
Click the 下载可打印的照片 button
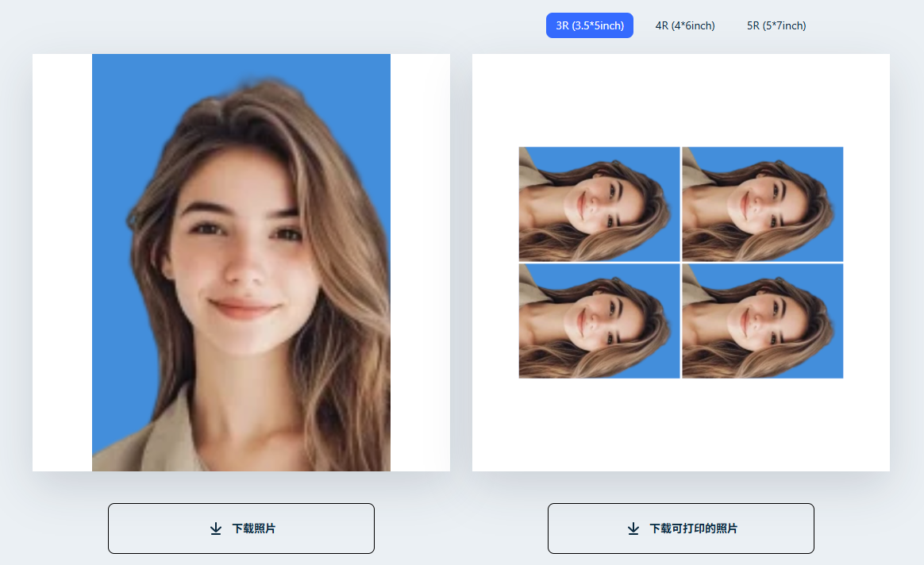(680, 528)
